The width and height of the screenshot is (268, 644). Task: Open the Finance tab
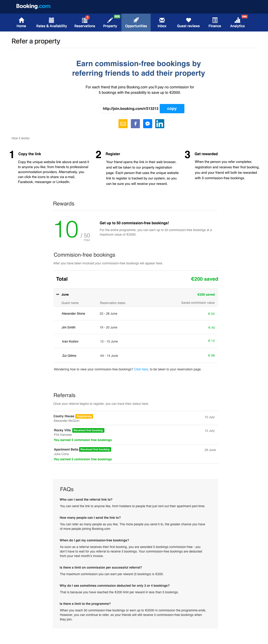point(215,22)
